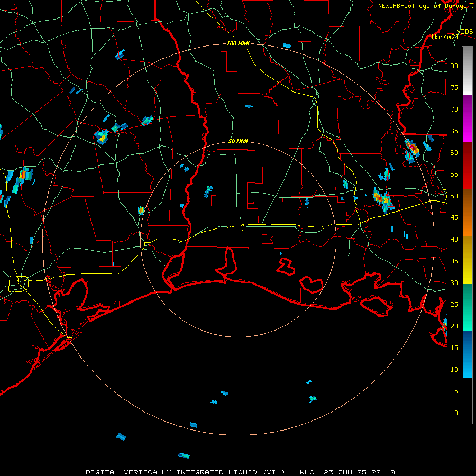
Task: Click the 30 value on the color scale
Action: pyautogui.click(x=454, y=282)
